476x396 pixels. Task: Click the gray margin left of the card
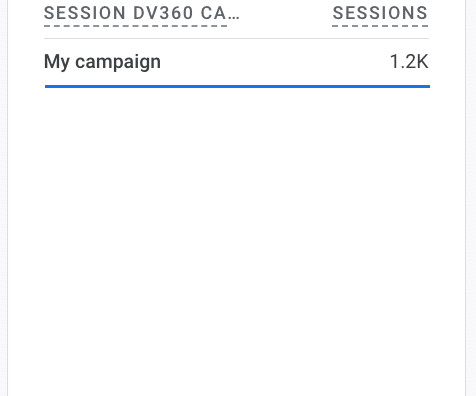point(3,198)
